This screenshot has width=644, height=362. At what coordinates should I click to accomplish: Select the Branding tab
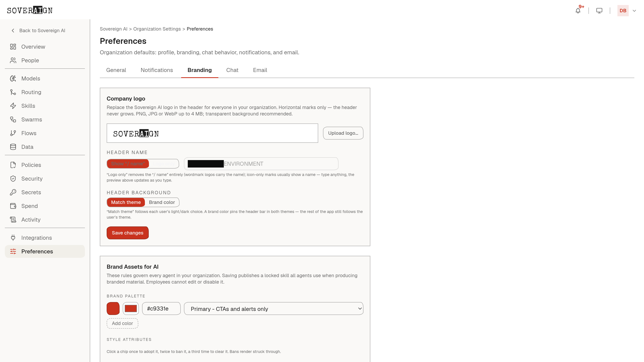coord(199,70)
